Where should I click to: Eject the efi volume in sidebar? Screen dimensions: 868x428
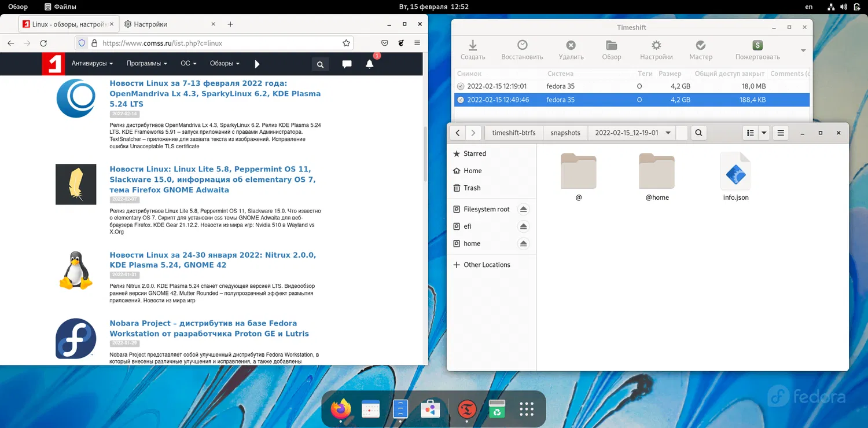[523, 226]
